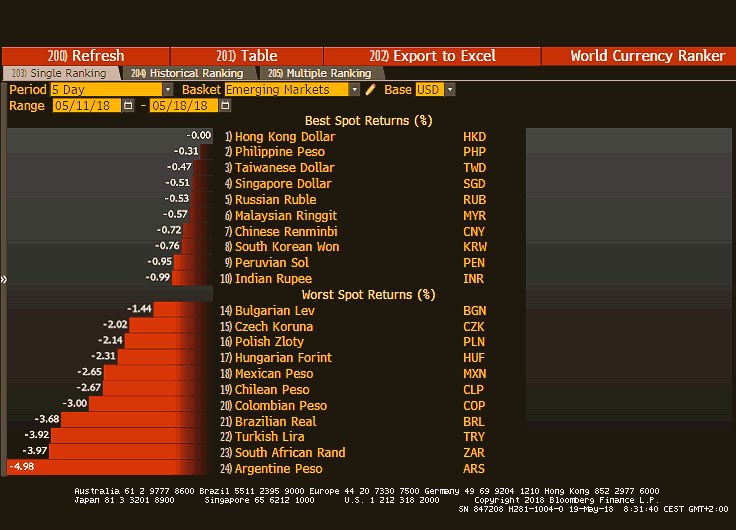
Task: Select 19) Chilean Peso
Action: (264, 390)
